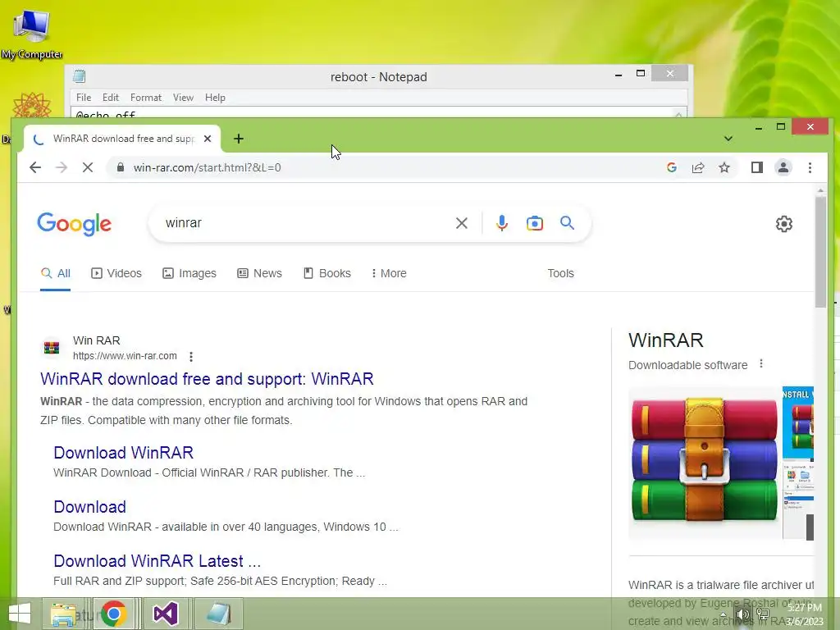The width and height of the screenshot is (840, 630).
Task: Open Edit menu in Notepad
Action: tap(111, 98)
